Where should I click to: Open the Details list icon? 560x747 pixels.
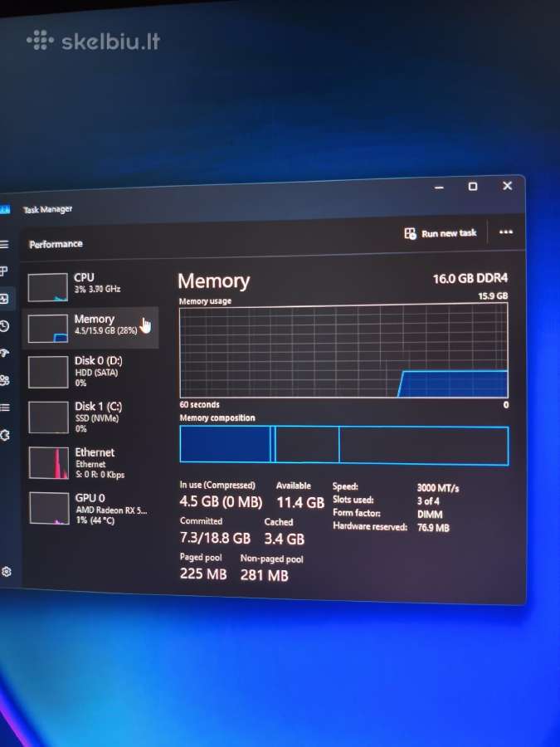click(5, 408)
